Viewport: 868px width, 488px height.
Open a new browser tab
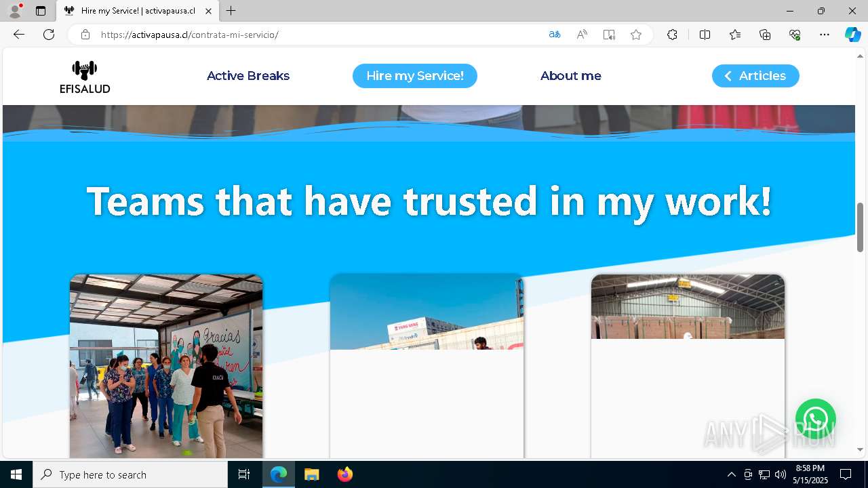231,11
